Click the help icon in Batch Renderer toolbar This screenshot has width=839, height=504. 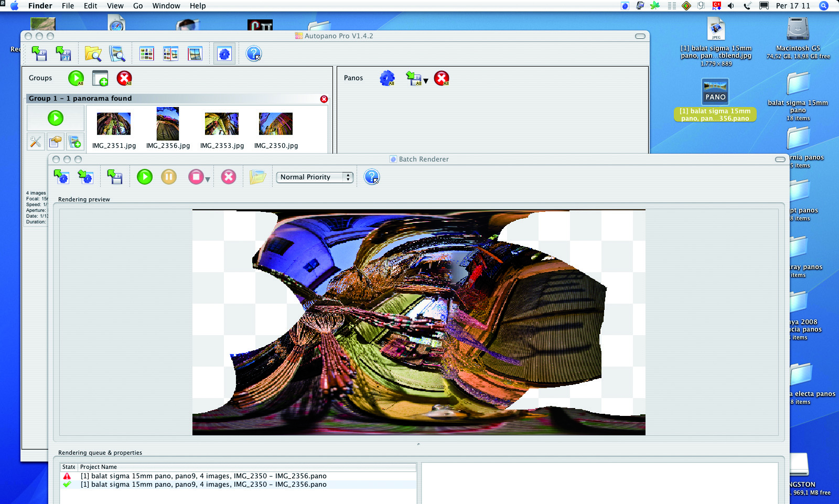pyautogui.click(x=371, y=177)
